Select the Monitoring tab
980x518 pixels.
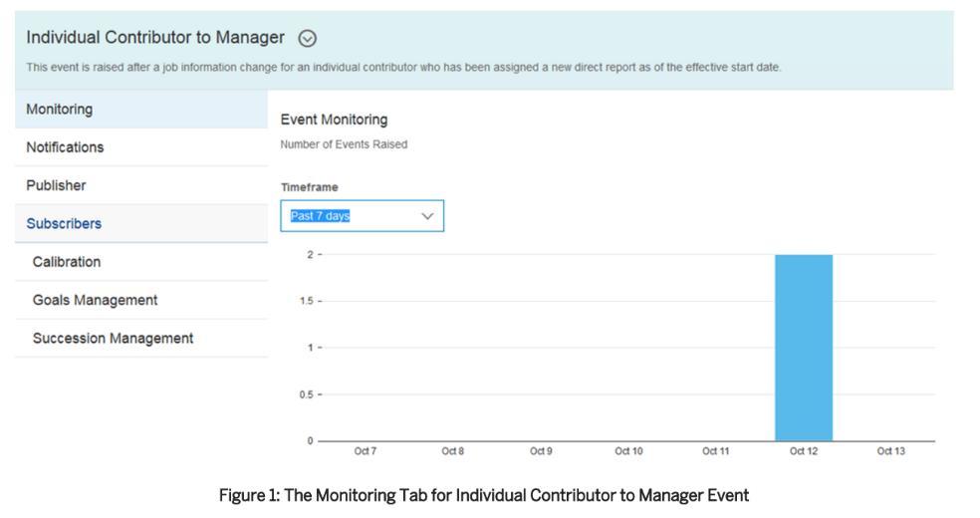[x=141, y=110]
